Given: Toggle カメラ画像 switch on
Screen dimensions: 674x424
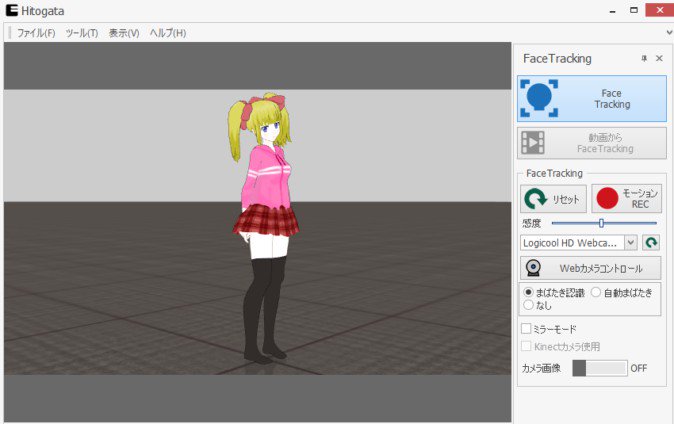Looking at the screenshot, I should [600, 368].
